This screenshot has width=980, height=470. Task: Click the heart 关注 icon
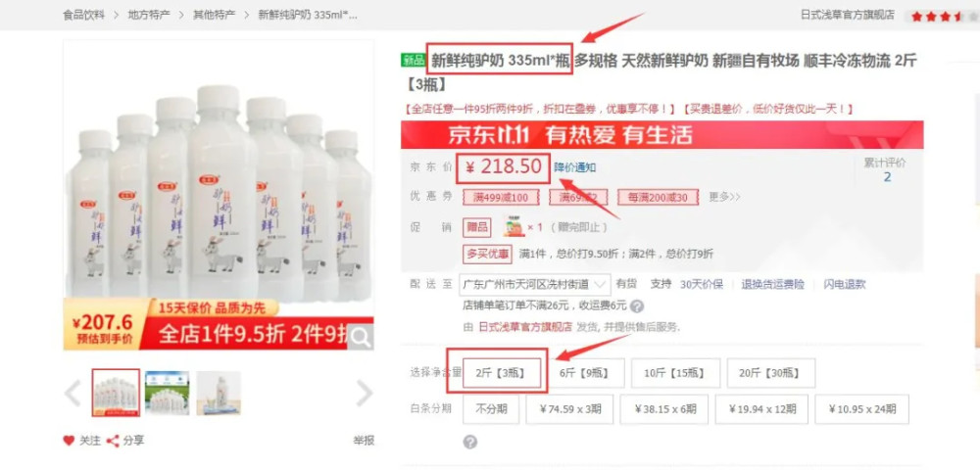69,441
